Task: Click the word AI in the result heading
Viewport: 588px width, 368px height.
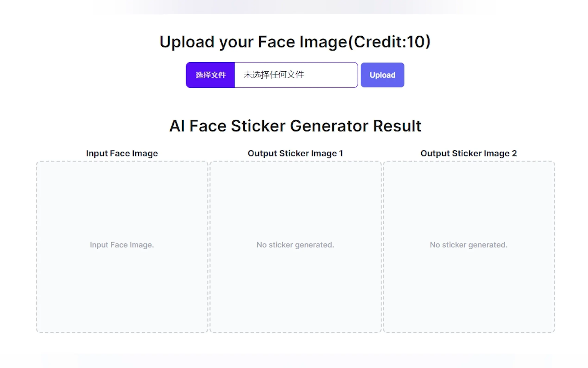Action: pyautogui.click(x=177, y=126)
